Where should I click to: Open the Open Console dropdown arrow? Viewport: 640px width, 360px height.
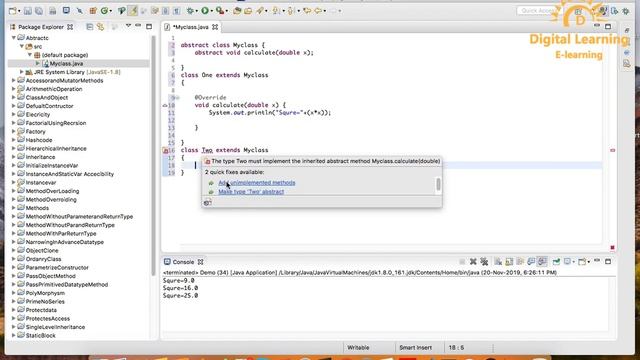(x=589, y=262)
